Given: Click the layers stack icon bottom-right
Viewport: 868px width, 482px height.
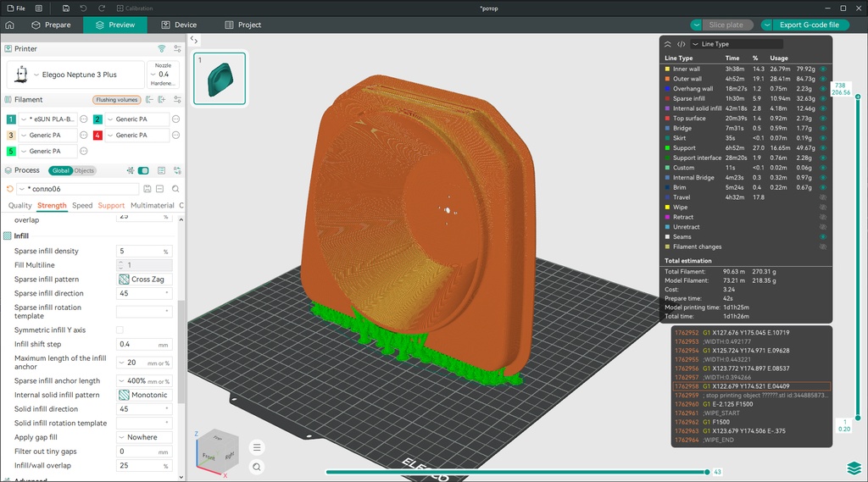Looking at the screenshot, I should [854, 468].
